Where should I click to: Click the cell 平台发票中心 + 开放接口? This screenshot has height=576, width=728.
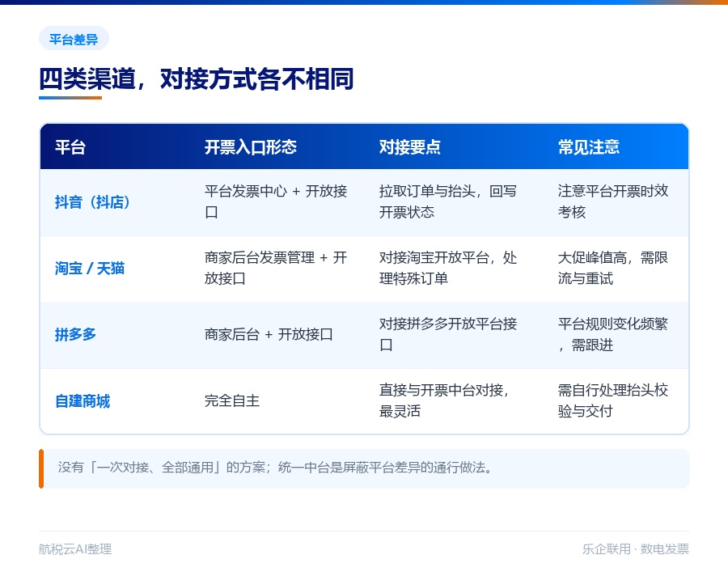[276, 201]
